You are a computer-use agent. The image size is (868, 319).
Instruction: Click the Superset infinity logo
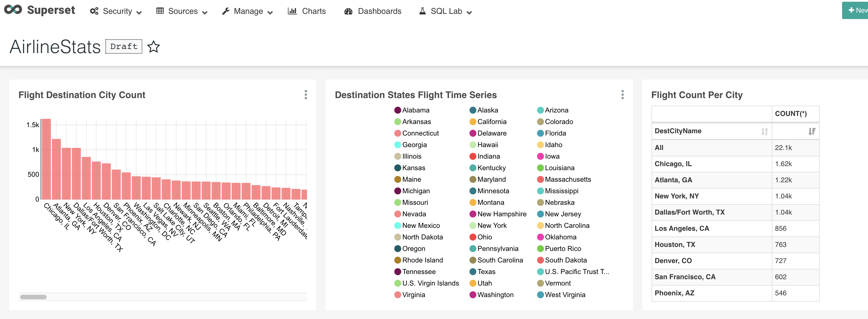(13, 10)
